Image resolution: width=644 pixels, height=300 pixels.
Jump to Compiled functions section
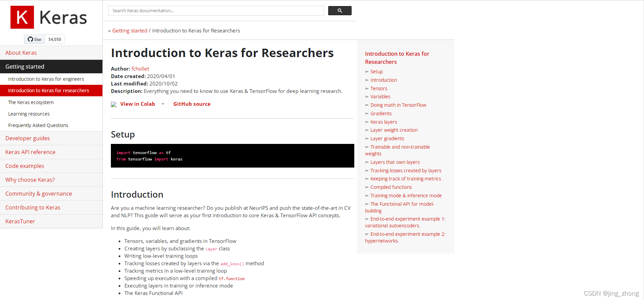pyautogui.click(x=391, y=187)
